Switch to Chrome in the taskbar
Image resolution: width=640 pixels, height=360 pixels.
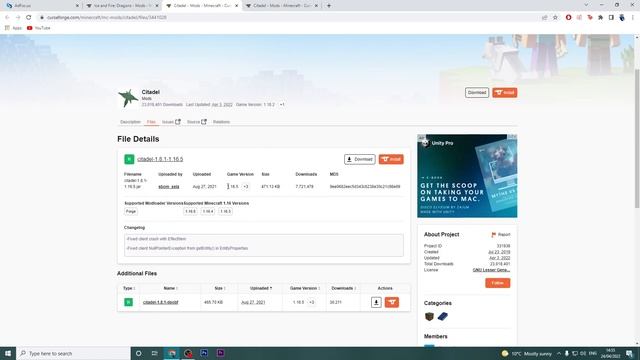(172, 353)
